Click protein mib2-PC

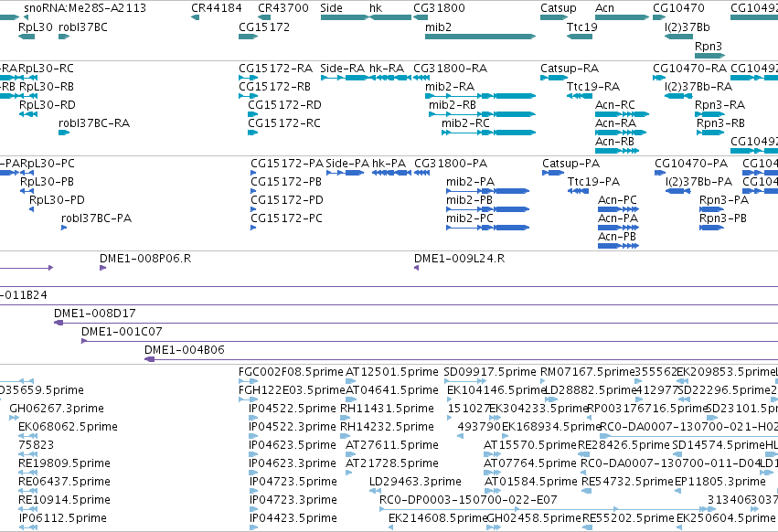tap(470, 218)
